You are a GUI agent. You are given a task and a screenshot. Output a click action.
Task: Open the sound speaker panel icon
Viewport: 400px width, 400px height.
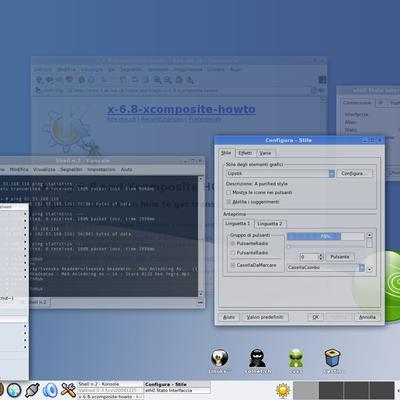(50, 390)
